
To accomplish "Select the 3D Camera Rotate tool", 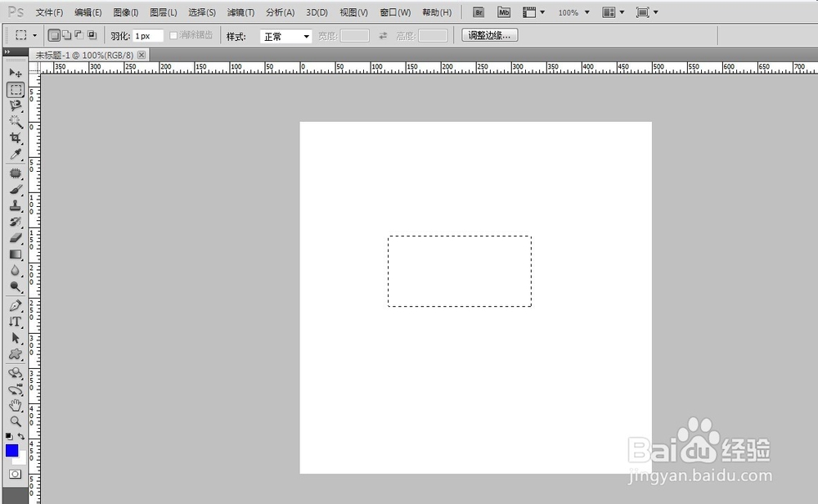I will [x=16, y=389].
